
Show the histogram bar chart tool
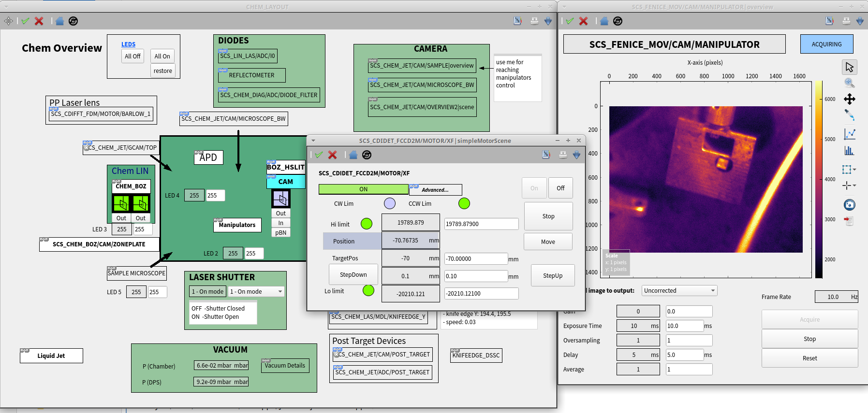[x=850, y=150]
